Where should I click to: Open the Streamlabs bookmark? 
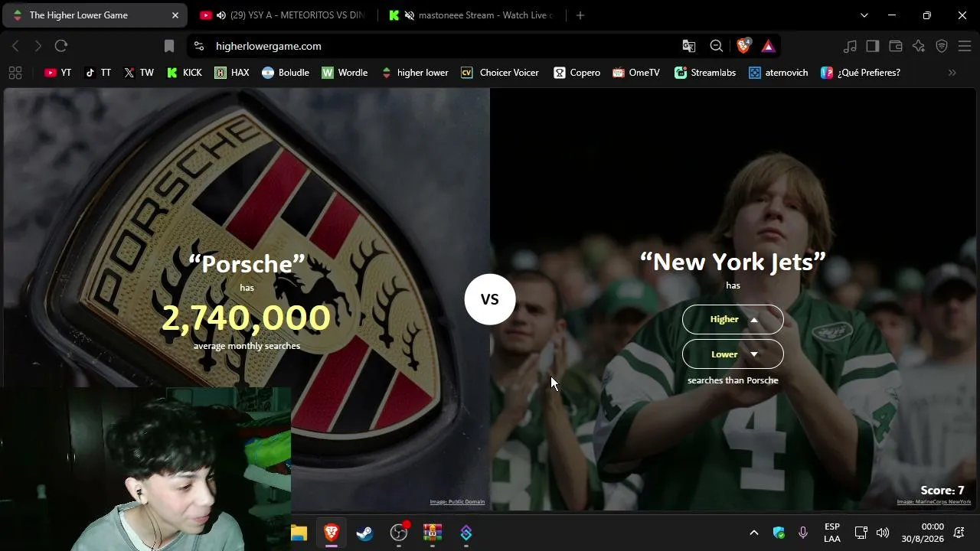(705, 73)
